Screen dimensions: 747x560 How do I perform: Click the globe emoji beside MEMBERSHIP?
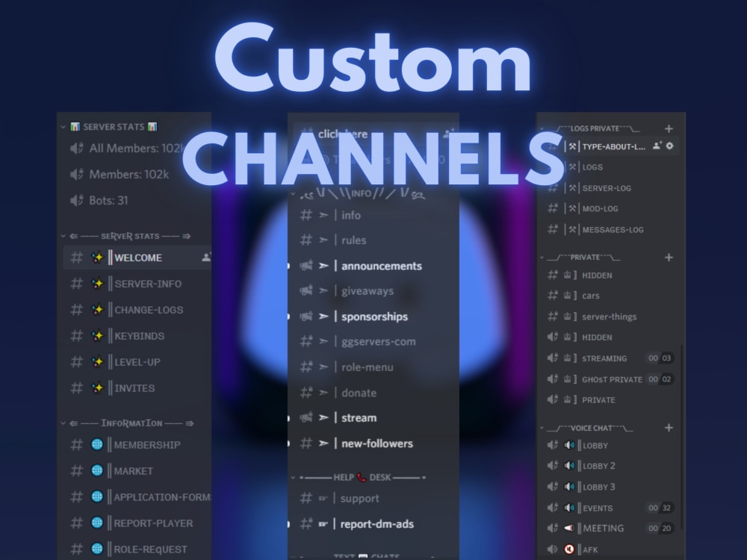tap(96, 444)
